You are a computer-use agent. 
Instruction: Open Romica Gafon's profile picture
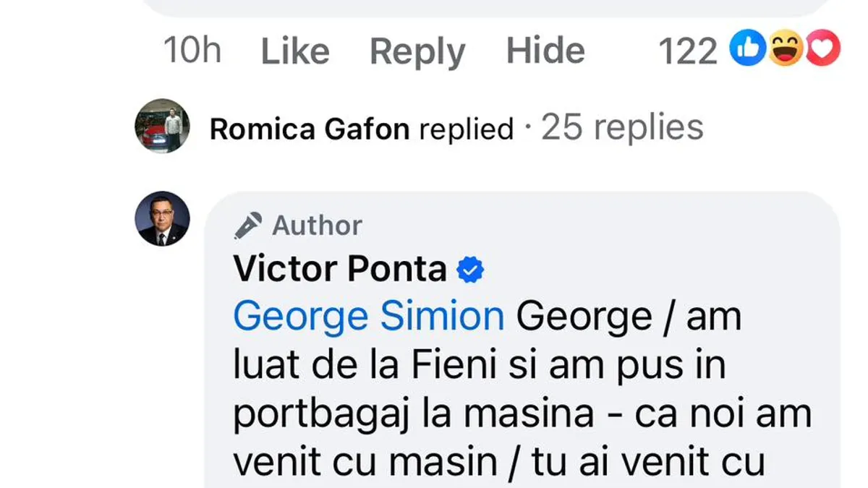click(x=162, y=127)
